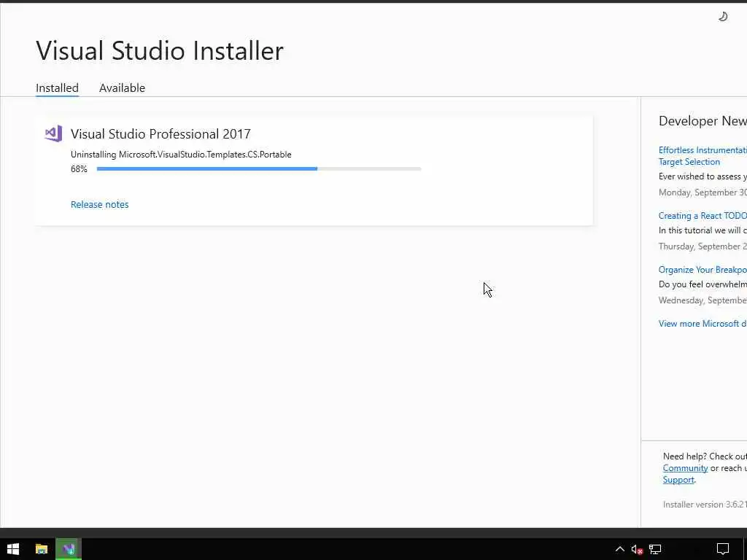This screenshot has height=560, width=747.
Task: Open the Organize Your Breakpoints article
Action: (703, 270)
